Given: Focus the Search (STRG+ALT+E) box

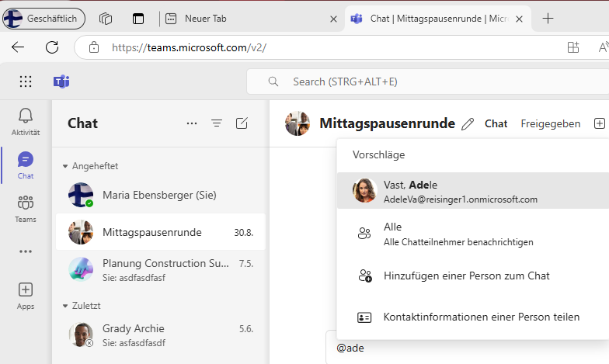Looking at the screenshot, I should [427, 81].
